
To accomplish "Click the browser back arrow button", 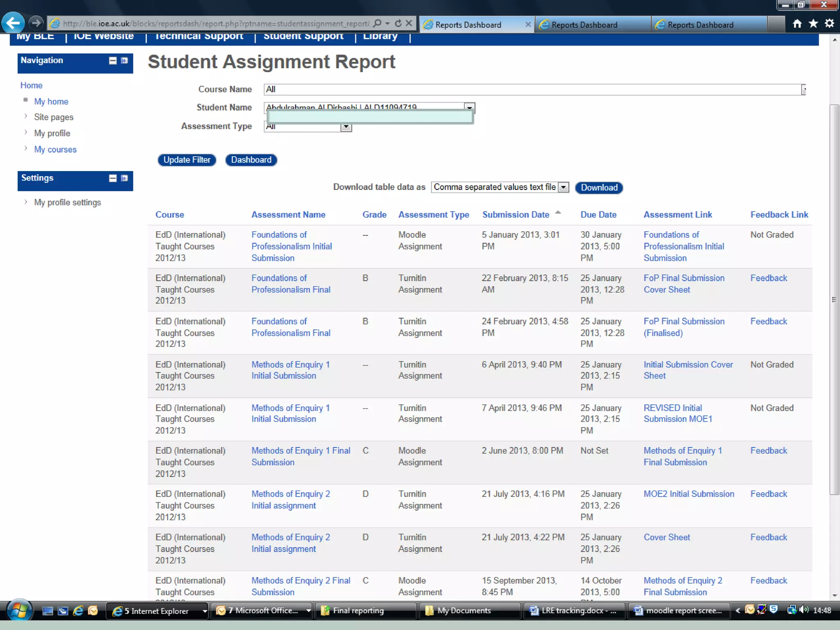I will point(13,23).
